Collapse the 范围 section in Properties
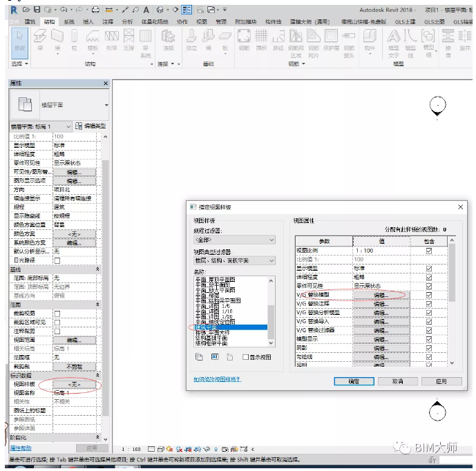Image resolution: width=476 pixels, height=471 pixels. [x=97, y=305]
